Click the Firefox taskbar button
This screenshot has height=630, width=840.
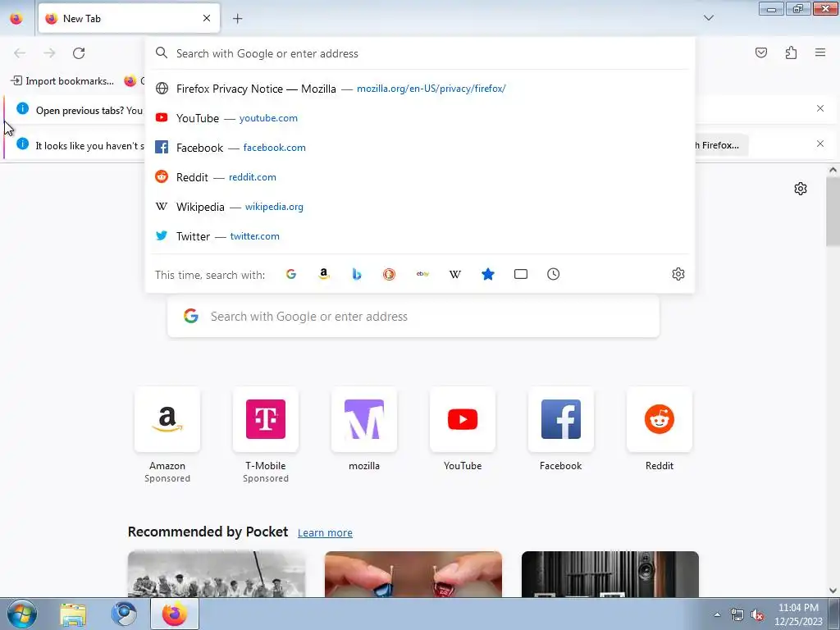[175, 614]
